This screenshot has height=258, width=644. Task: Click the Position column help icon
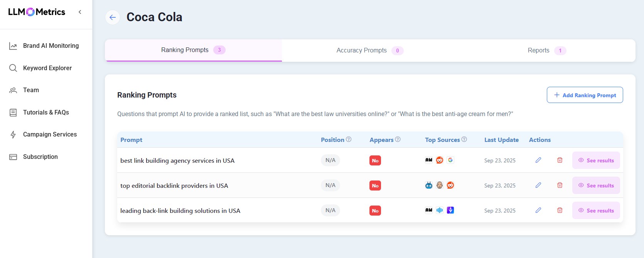click(349, 140)
